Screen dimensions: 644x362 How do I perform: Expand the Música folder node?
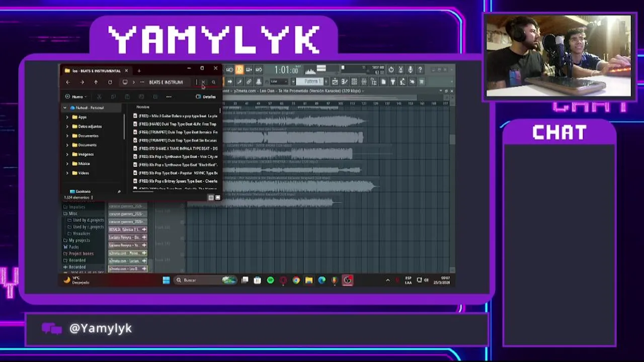coord(67,163)
